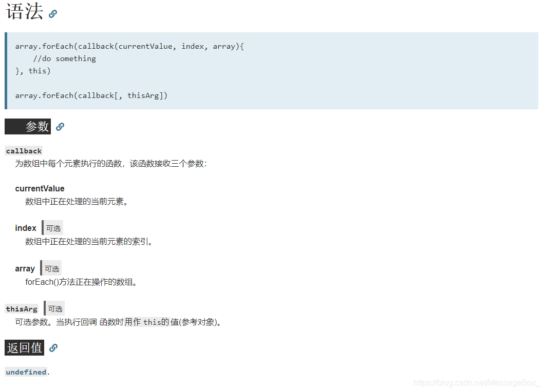Expand the currentValue parameter description
Screen dimensions: 545x392
(40, 188)
